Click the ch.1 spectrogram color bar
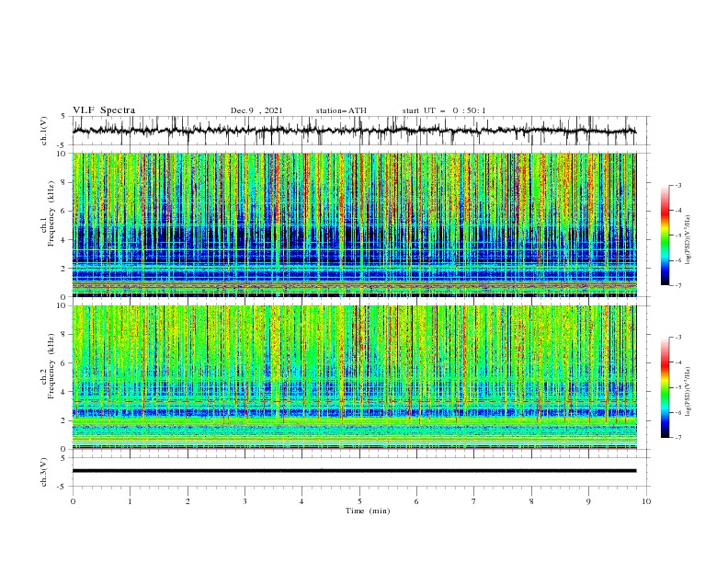This screenshot has height=563, width=728. 665,236
